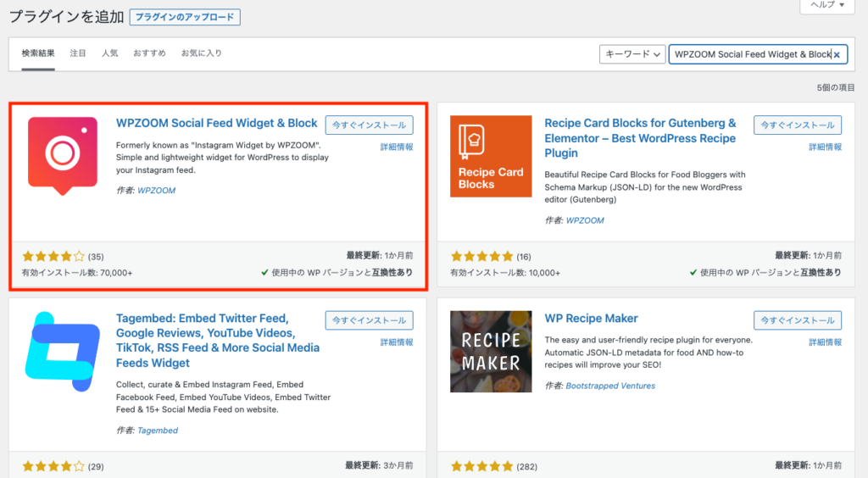Click the Recipe Card Blocks plugin icon
Image resolution: width=868 pixels, height=478 pixels.
coord(491,156)
